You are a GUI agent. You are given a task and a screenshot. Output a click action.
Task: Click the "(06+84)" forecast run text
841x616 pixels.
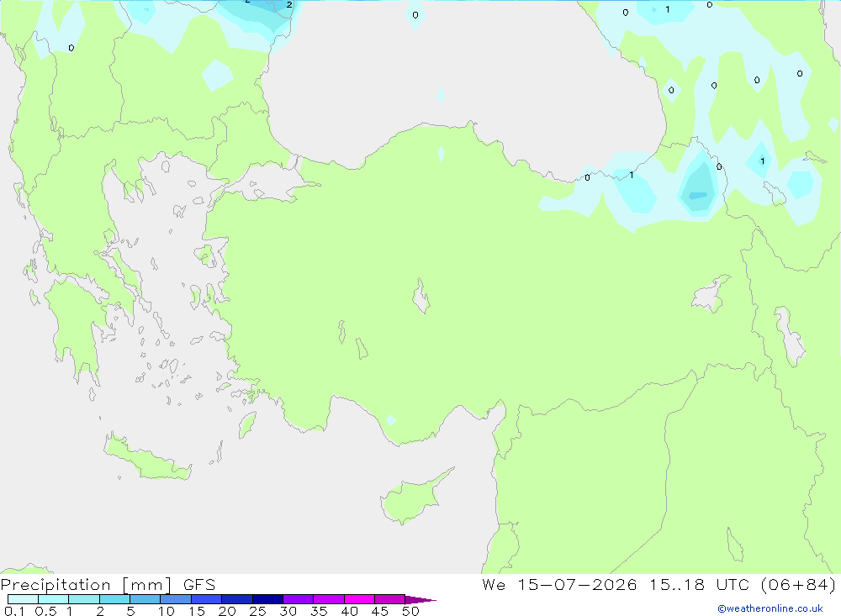coord(798,584)
